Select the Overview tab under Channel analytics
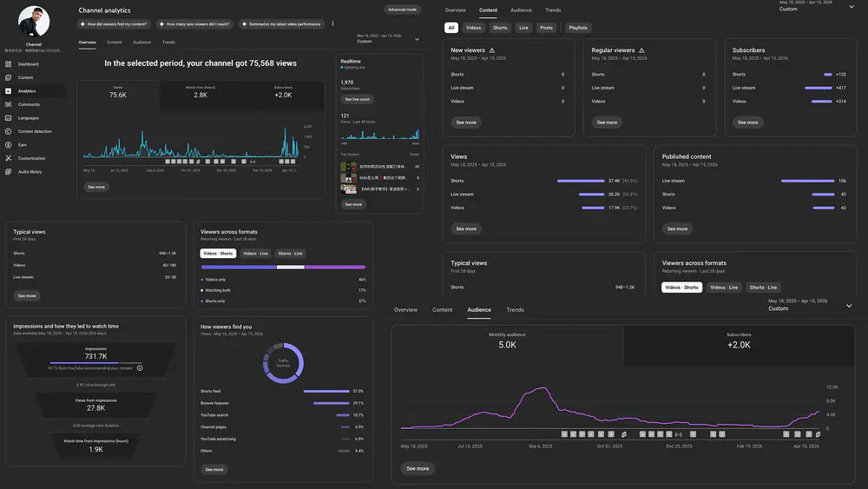Image resolution: width=868 pixels, height=489 pixels. pos(87,42)
